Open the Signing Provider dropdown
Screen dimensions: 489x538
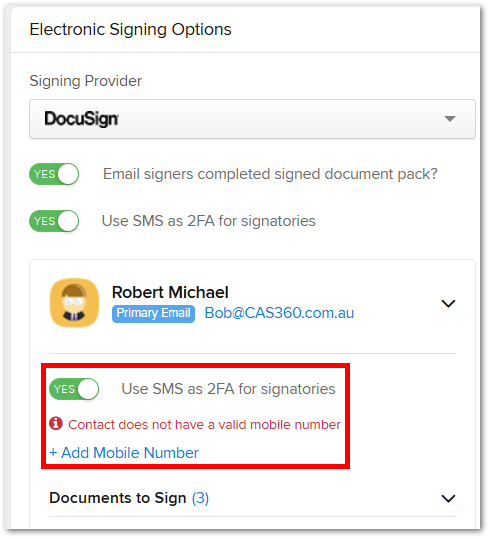tap(252, 119)
